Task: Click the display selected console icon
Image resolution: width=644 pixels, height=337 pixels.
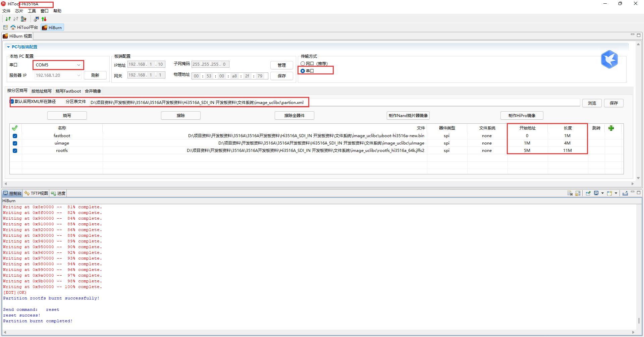Action: (596, 193)
